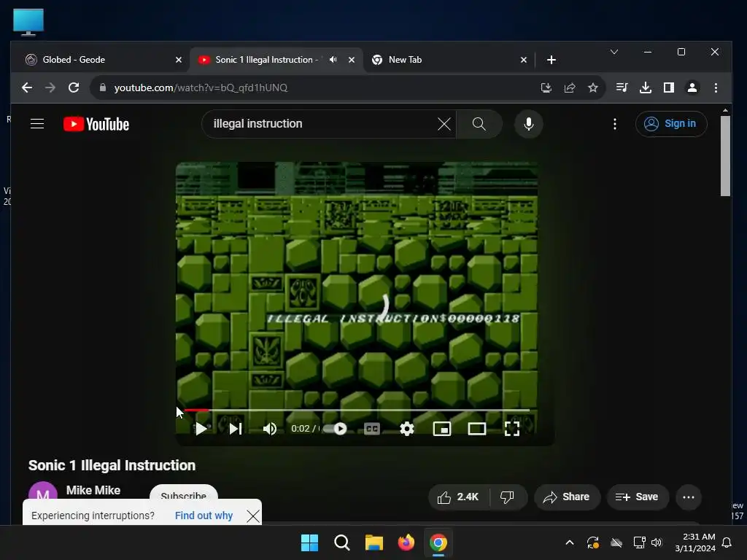Open the notification bell in the taskbar
Viewport: 747px width, 560px height.
pos(727,542)
